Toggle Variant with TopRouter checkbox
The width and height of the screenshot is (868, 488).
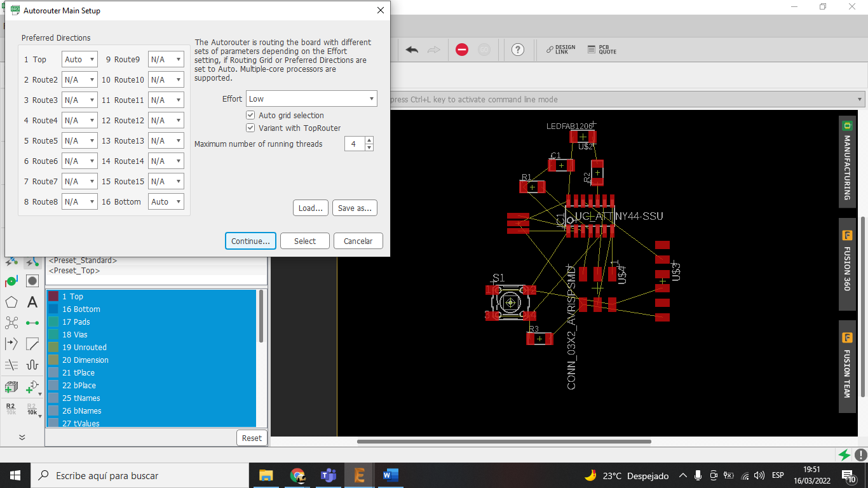(x=250, y=128)
